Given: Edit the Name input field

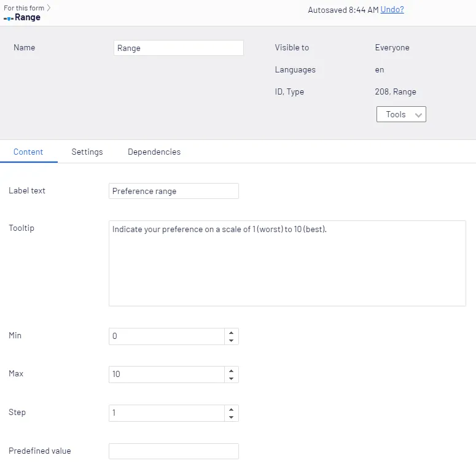Looking at the screenshot, I should [x=179, y=48].
